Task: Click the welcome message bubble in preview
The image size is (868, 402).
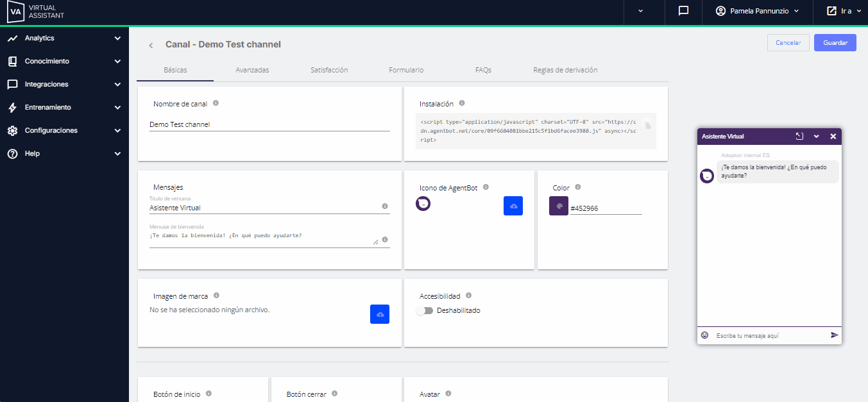Action: 778,171
